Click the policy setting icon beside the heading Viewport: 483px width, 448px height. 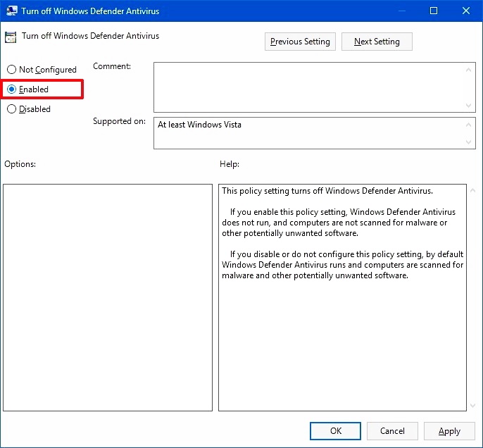click(x=11, y=37)
